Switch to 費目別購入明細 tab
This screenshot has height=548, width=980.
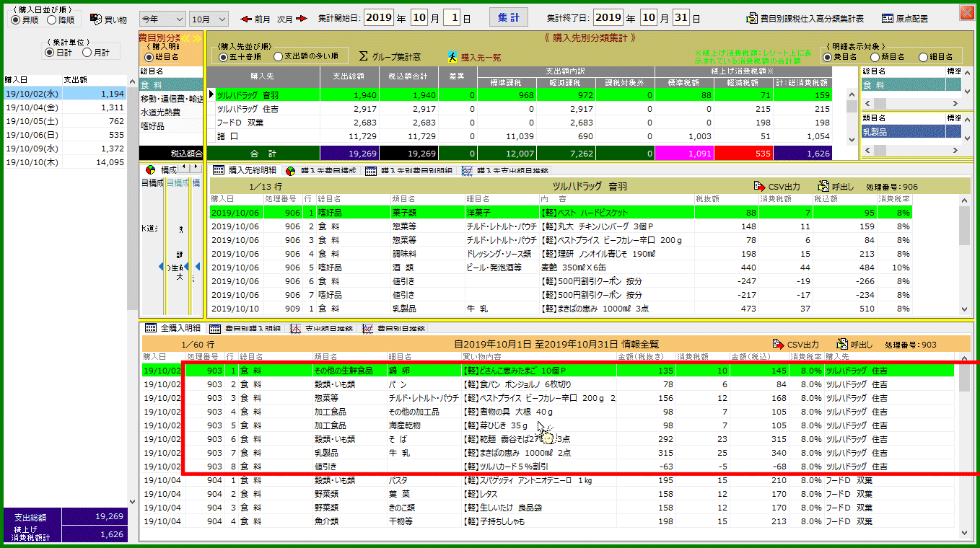[x=246, y=328]
